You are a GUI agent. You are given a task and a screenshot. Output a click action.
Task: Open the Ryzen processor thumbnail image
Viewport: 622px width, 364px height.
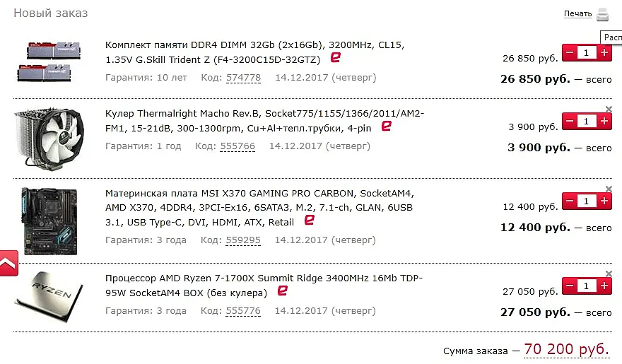point(49,297)
